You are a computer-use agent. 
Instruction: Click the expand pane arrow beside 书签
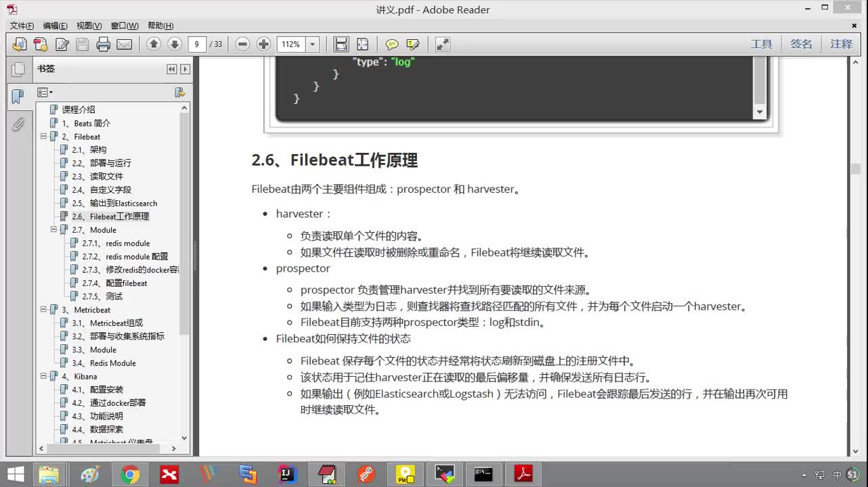click(185, 69)
